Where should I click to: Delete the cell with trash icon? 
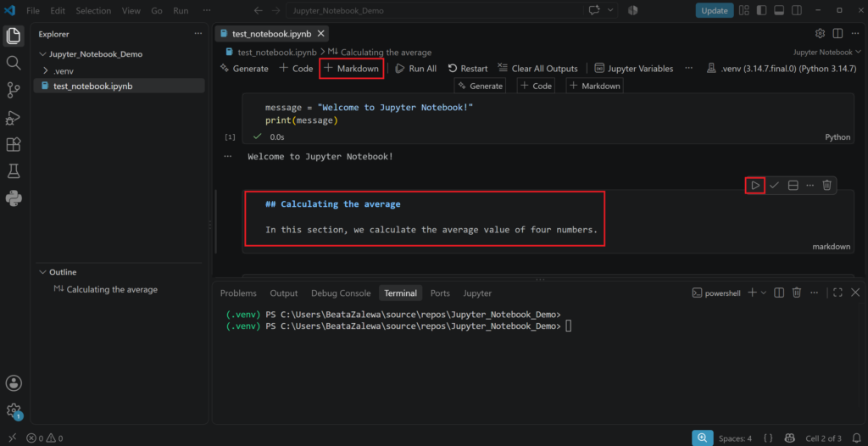(826, 185)
